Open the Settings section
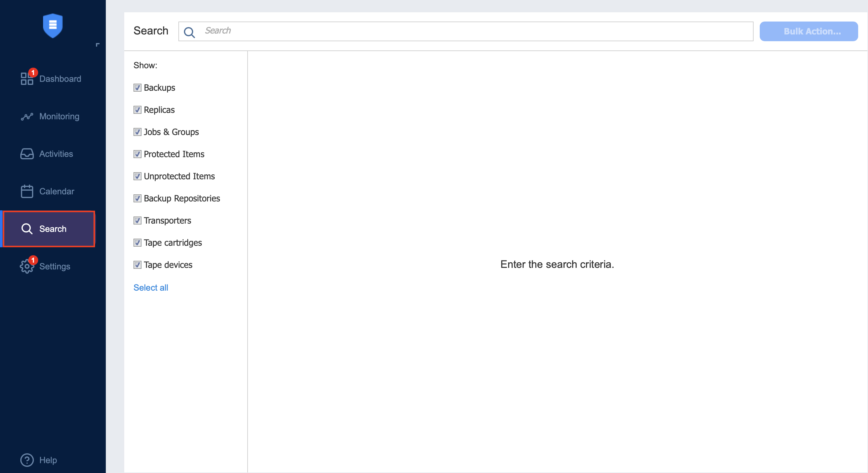Screen dimensions: 868x473 55,266
